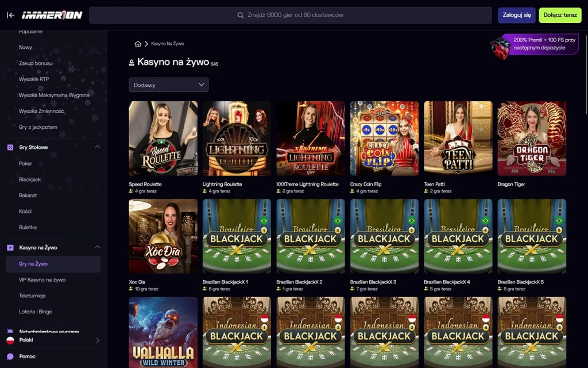
Task: Click the search magnifier icon
Action: 241,16
